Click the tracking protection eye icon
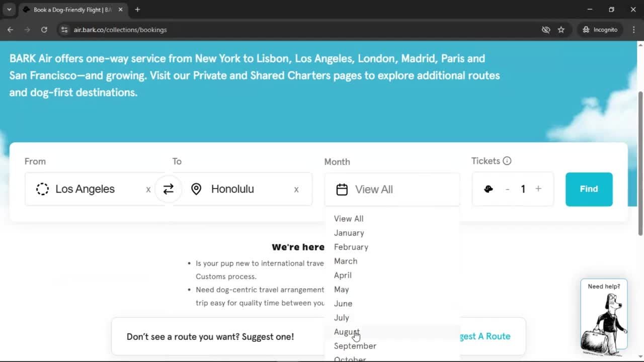This screenshot has height=362, width=644. (x=546, y=30)
